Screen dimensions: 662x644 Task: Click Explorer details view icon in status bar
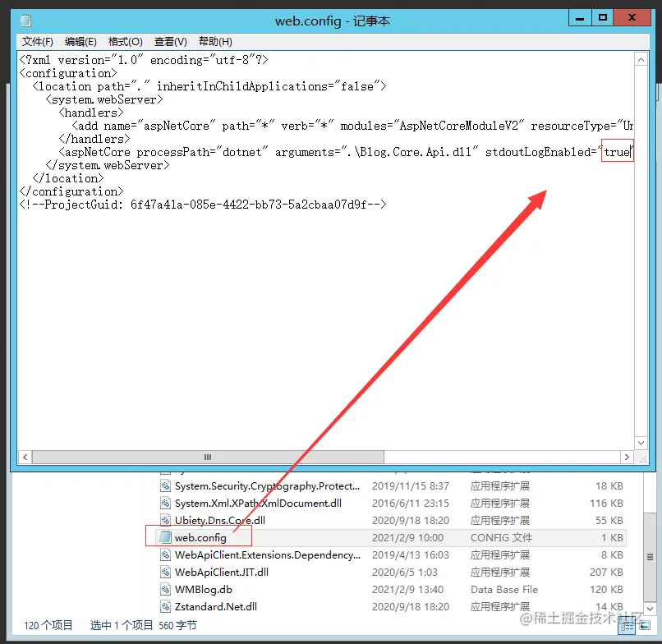627,626
